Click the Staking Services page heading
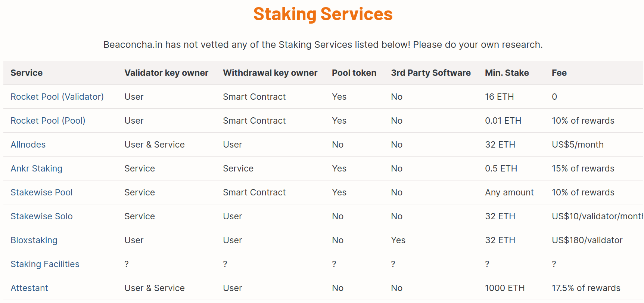 pyautogui.click(x=323, y=14)
